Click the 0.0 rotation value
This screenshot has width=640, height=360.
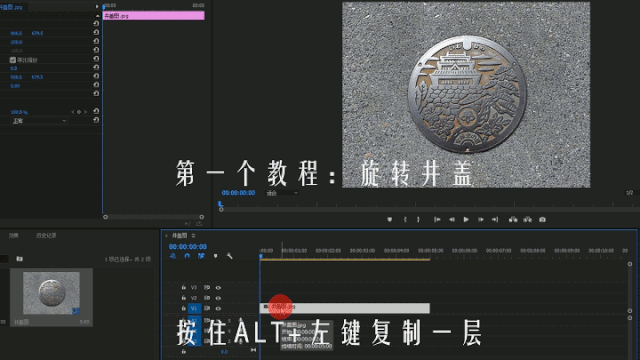tap(14, 69)
